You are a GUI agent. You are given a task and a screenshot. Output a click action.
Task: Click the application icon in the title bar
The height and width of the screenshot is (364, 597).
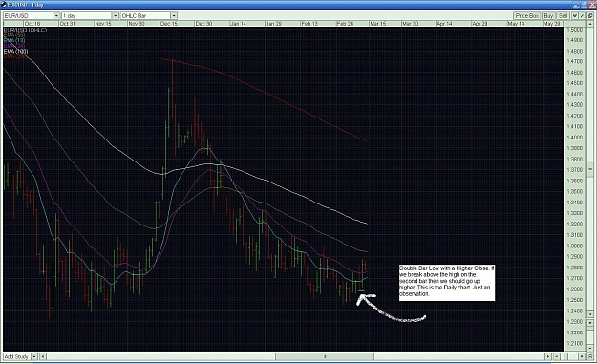click(4, 4)
